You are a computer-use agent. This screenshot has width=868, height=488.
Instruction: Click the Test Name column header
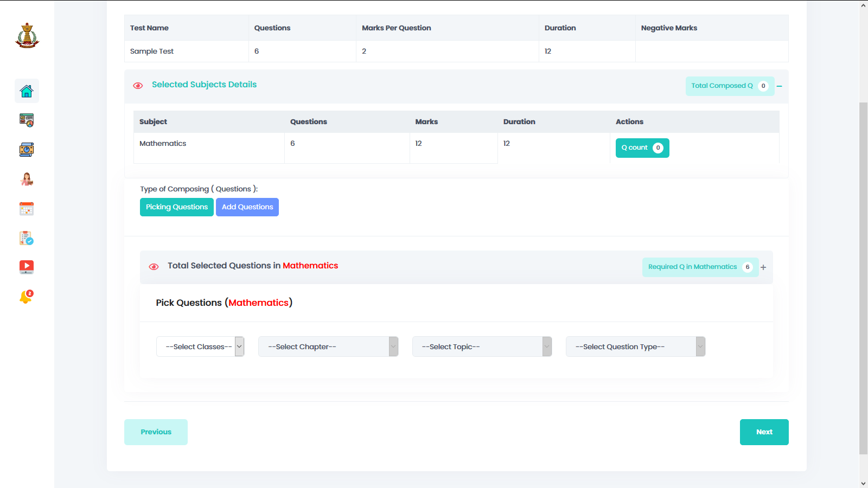click(x=187, y=28)
